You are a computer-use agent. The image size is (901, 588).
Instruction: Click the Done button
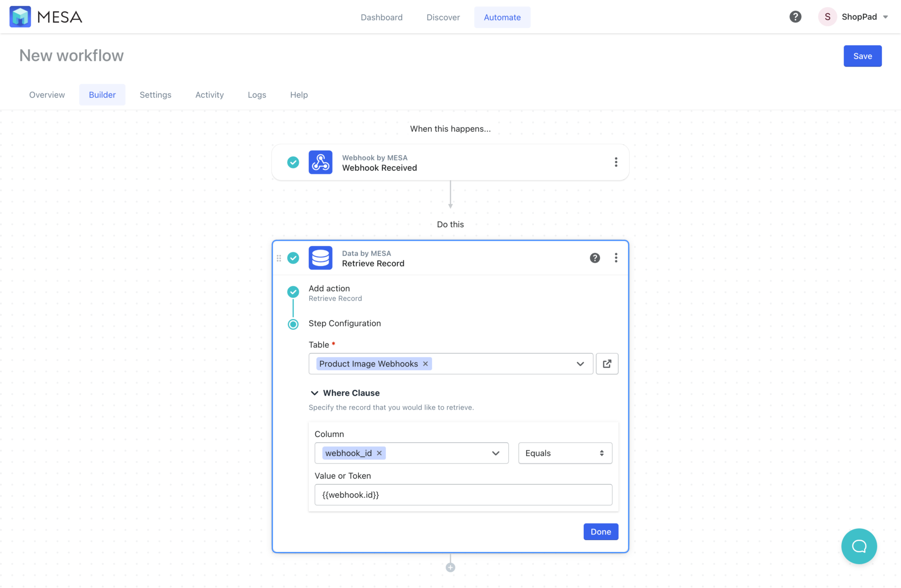pos(601,532)
